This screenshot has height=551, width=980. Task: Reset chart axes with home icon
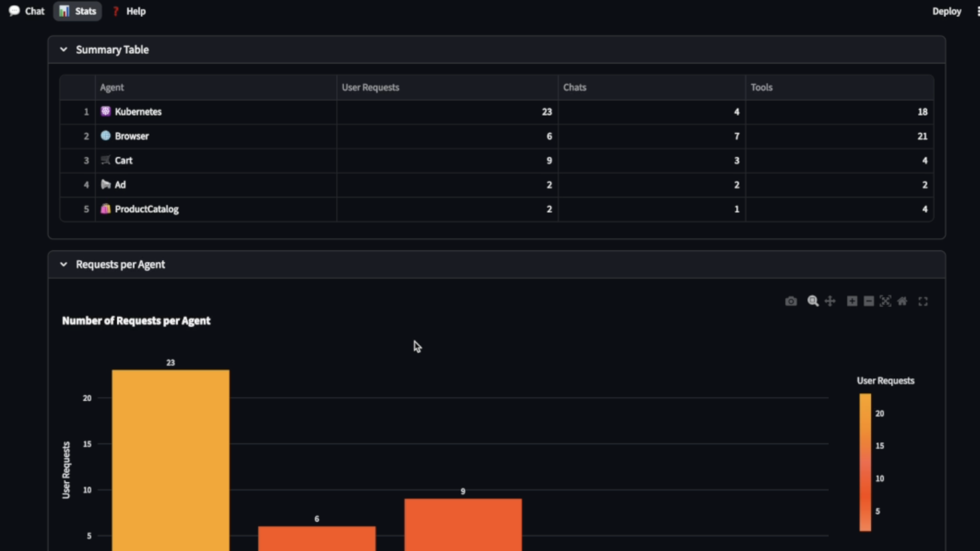[x=902, y=301]
